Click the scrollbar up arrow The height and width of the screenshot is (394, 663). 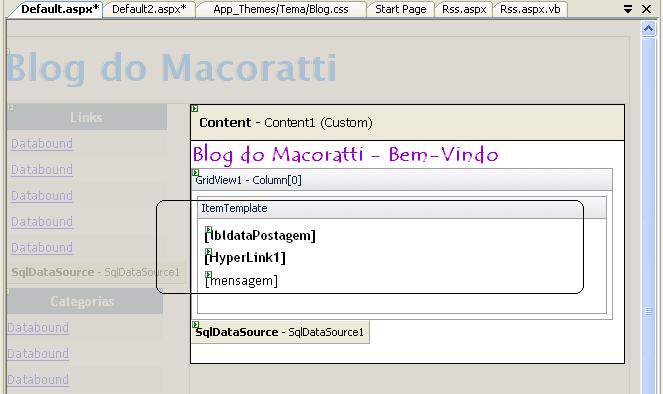[648, 29]
